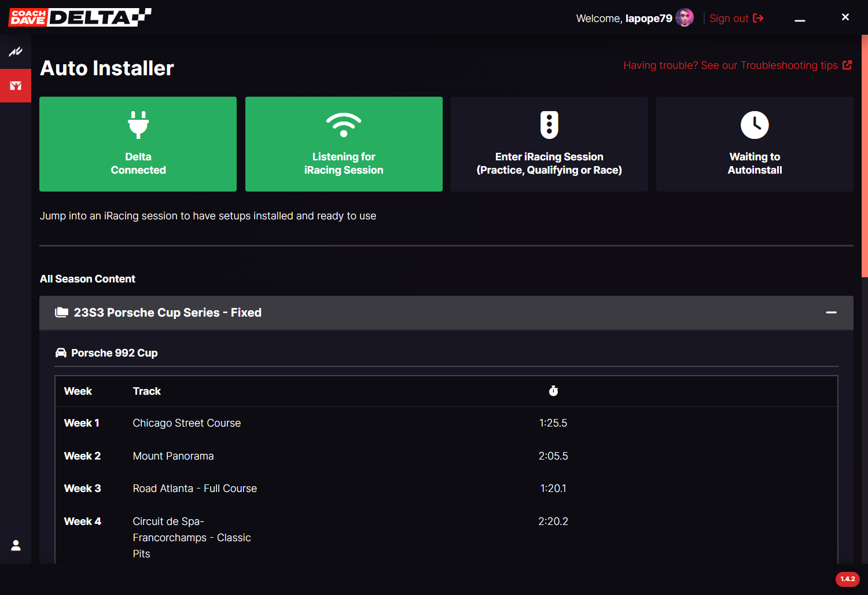Viewport: 868px width, 595px height.
Task: Click the car icon beside Porsche 992 Cup
Action: click(x=61, y=352)
